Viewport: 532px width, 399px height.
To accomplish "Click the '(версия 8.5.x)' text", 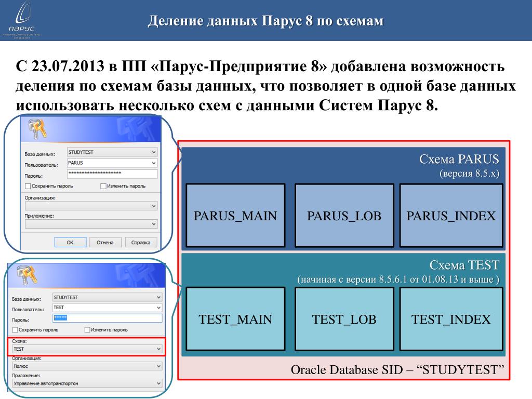I will (x=469, y=174).
